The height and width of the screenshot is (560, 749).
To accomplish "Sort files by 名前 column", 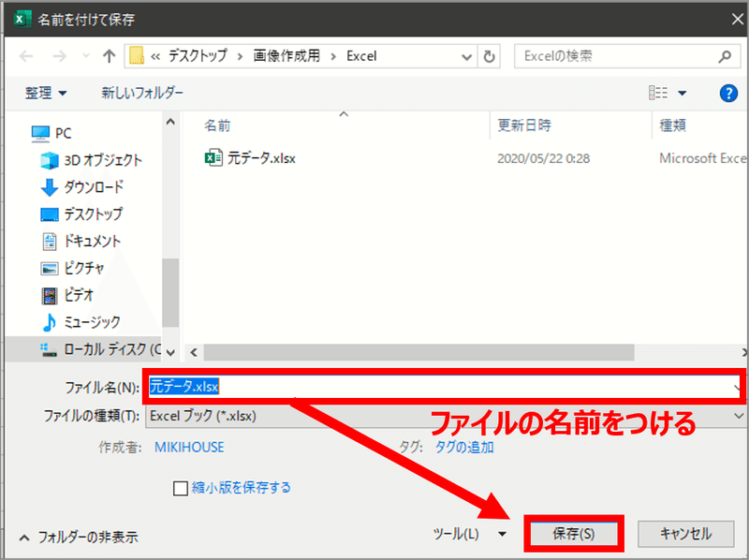I will tap(218, 125).
